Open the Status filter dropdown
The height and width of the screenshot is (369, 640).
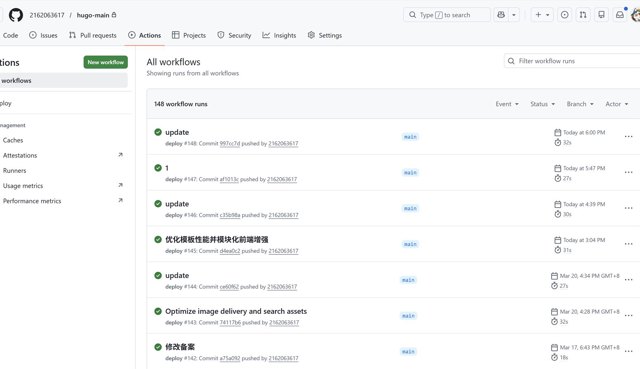pyautogui.click(x=542, y=104)
